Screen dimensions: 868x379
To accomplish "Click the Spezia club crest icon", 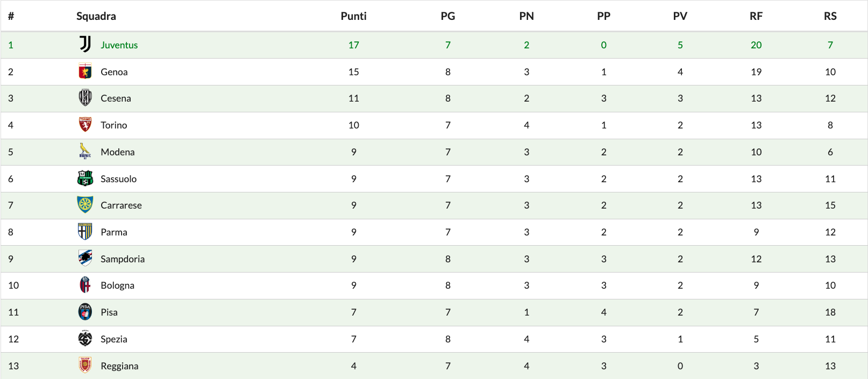I will pyautogui.click(x=85, y=339).
